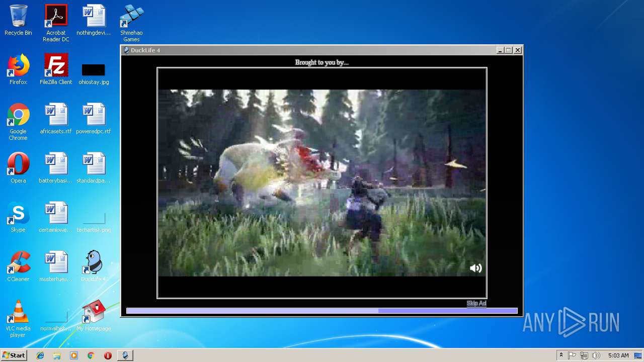Select DuckLife 4 taskbar button
Image resolution: width=644 pixels, height=362 pixels.
pyautogui.click(x=125, y=355)
